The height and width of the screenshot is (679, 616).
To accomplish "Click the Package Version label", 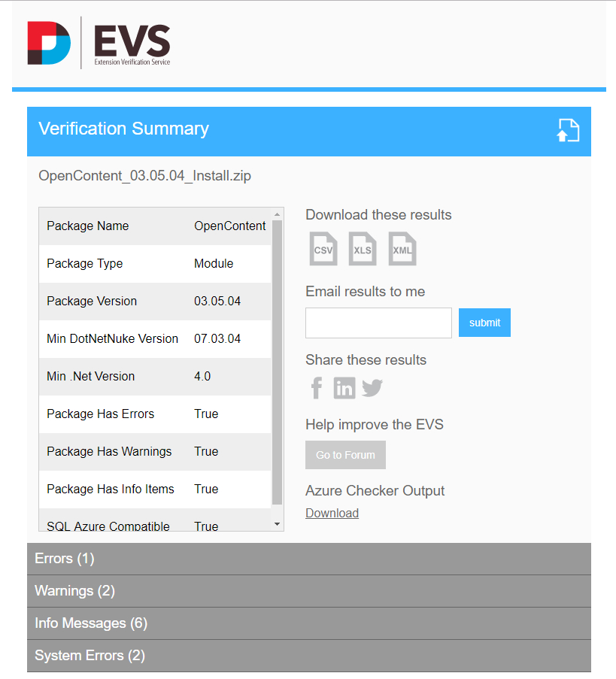I will (92, 301).
